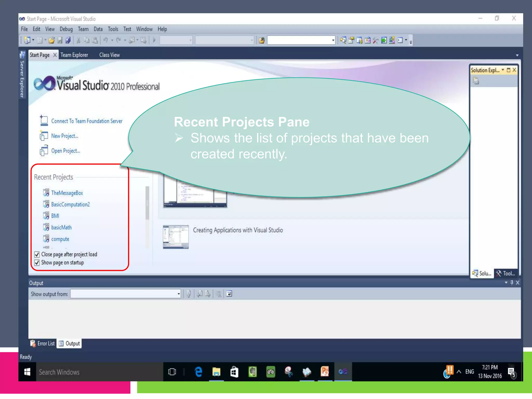Click the Find Message in Code icon in Output
The height and width of the screenshot is (399, 532).
tap(189, 294)
